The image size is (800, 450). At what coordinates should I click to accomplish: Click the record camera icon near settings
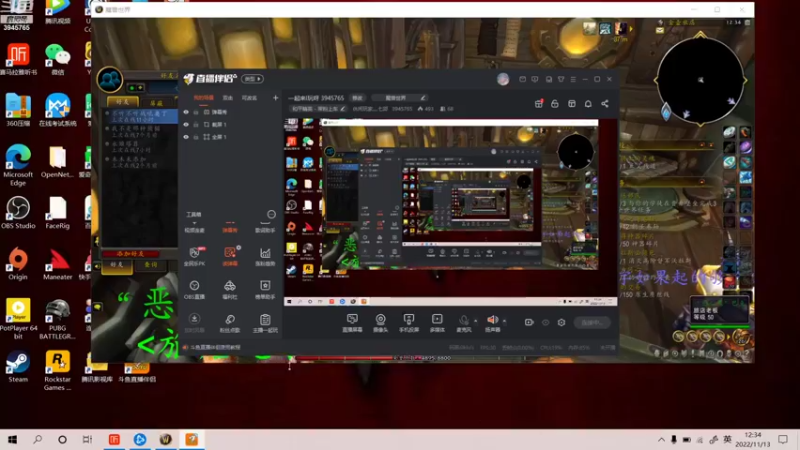click(529, 322)
